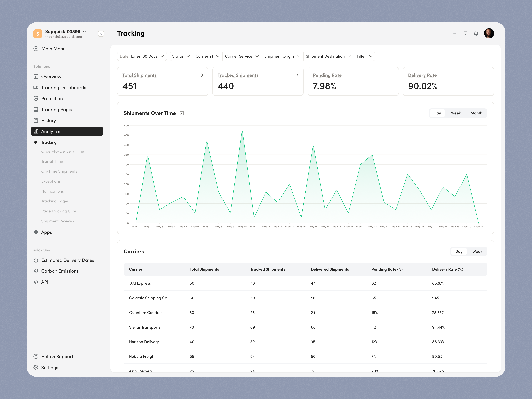
Task: Open the Carrier Service dropdown
Action: (242, 56)
